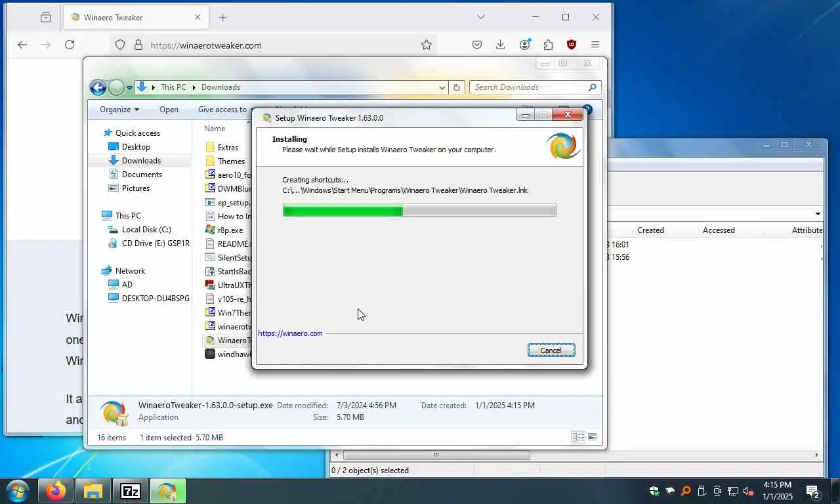Open the Windows Start menu
This screenshot has width=840, height=504.
click(17, 491)
